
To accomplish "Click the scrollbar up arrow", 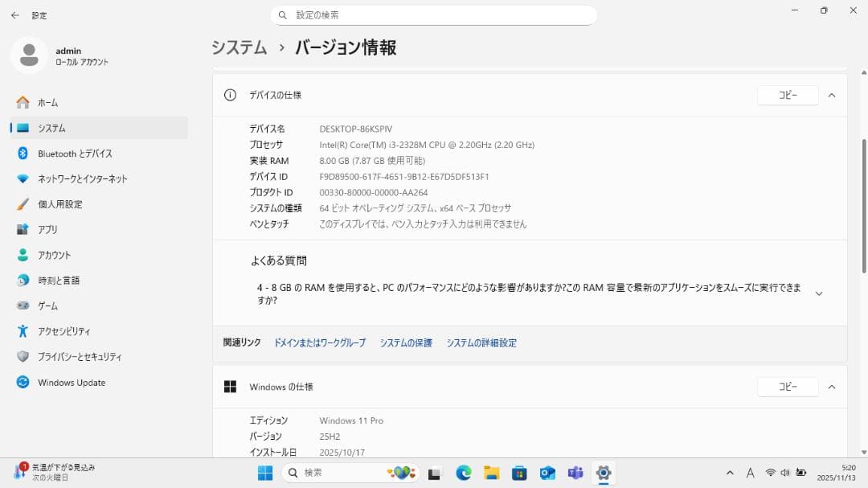I will (863, 72).
